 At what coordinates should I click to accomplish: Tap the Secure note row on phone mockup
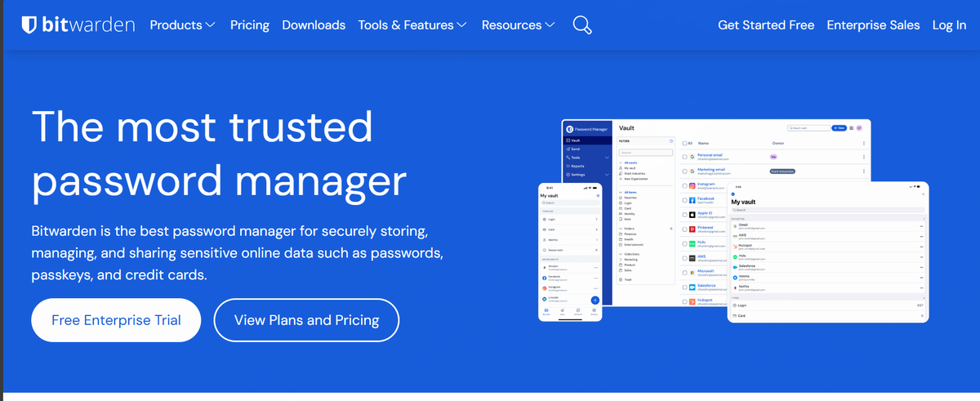click(569, 250)
